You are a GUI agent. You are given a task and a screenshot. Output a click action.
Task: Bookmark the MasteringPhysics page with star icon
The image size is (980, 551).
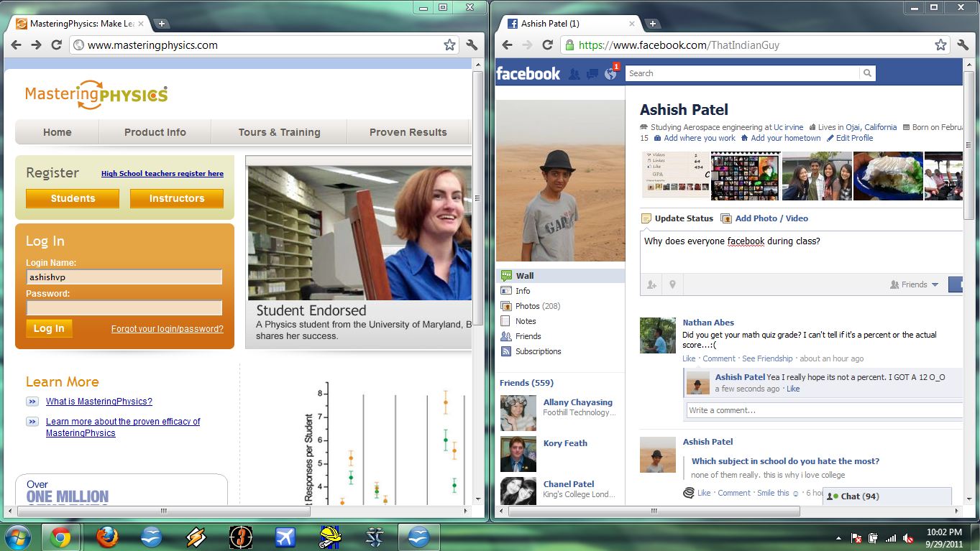click(449, 45)
